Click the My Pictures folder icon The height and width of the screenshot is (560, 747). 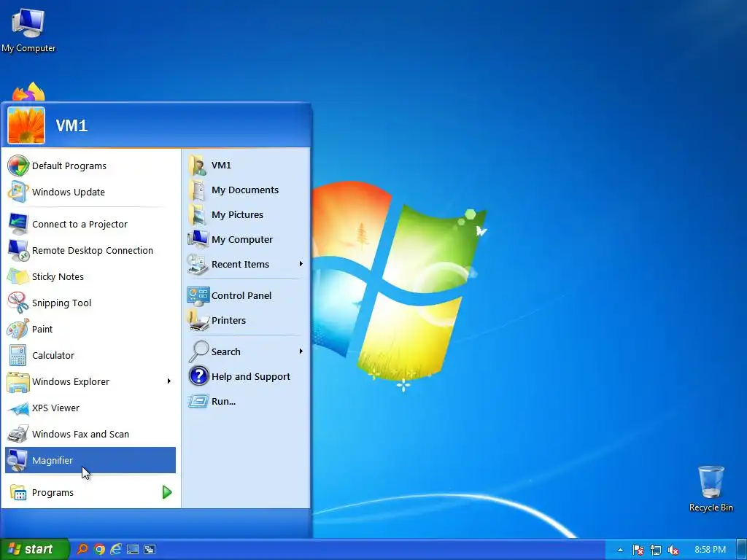pos(197,215)
